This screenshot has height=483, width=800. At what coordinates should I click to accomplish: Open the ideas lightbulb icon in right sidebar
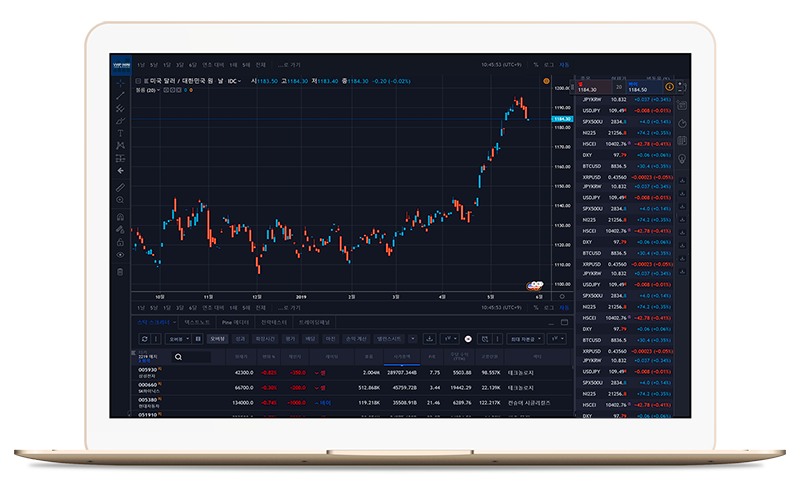click(x=682, y=159)
